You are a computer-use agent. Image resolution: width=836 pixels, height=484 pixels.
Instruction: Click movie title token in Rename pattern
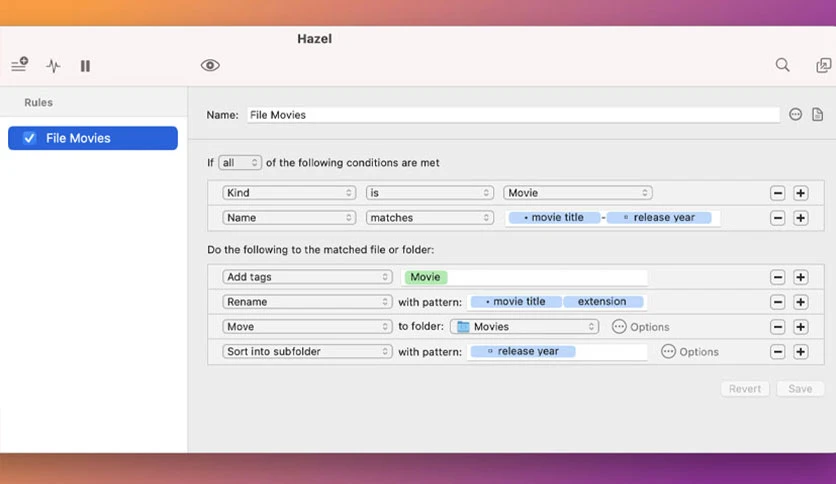[516, 302]
